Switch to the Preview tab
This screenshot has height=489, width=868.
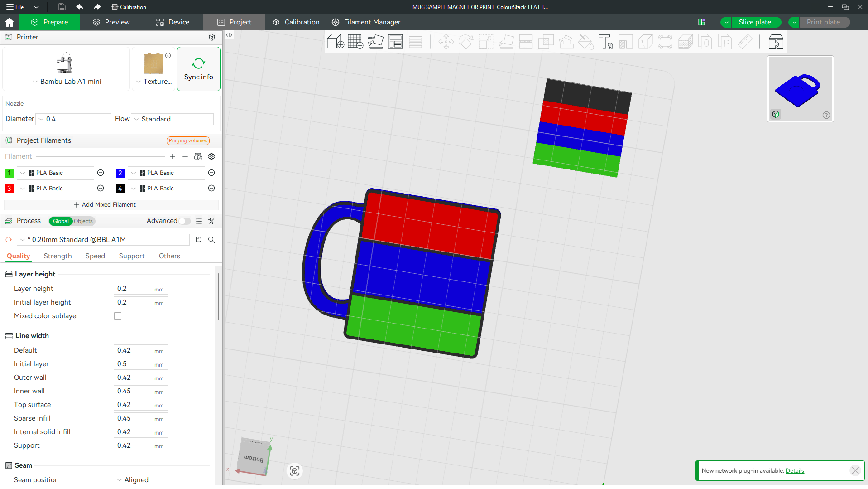click(111, 22)
